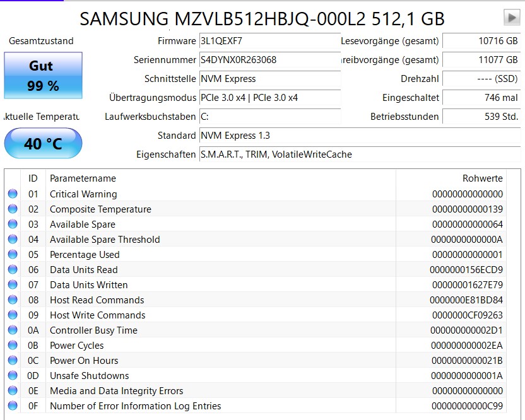Click the Laufwerksbuchstaben field C:

point(270,117)
